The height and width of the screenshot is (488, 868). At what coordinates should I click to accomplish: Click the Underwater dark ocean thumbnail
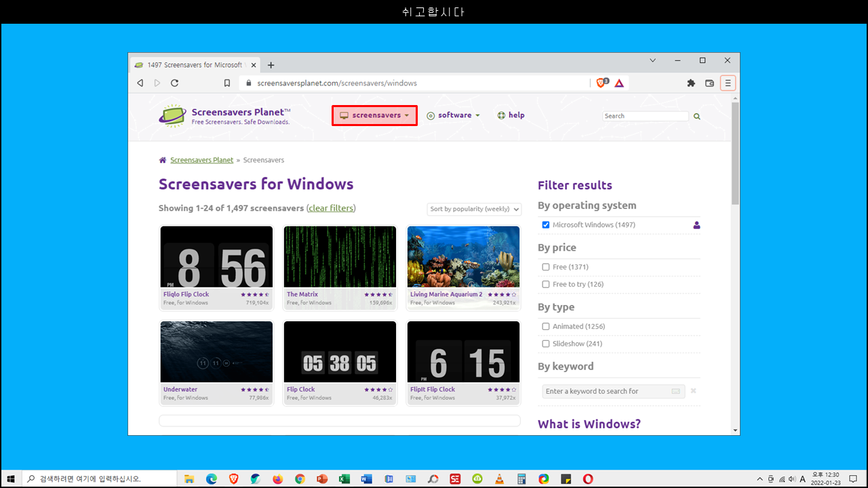[216, 352]
